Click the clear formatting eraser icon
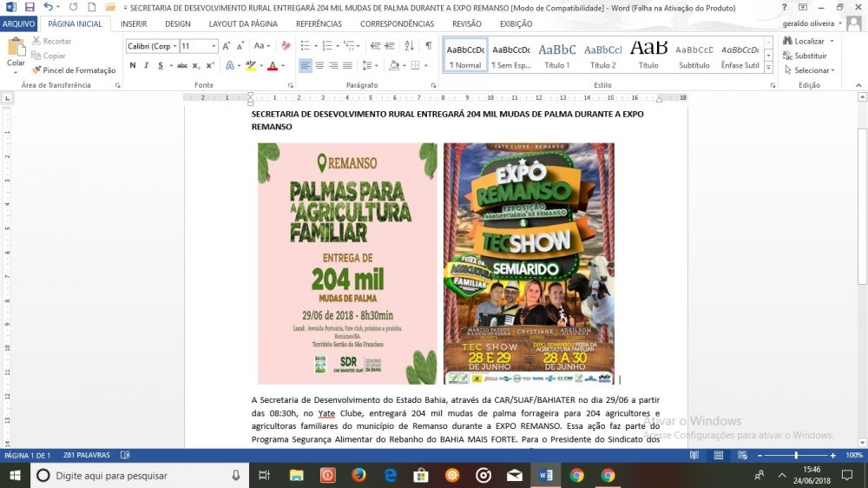Image resolution: width=868 pixels, height=488 pixels. 286,45
